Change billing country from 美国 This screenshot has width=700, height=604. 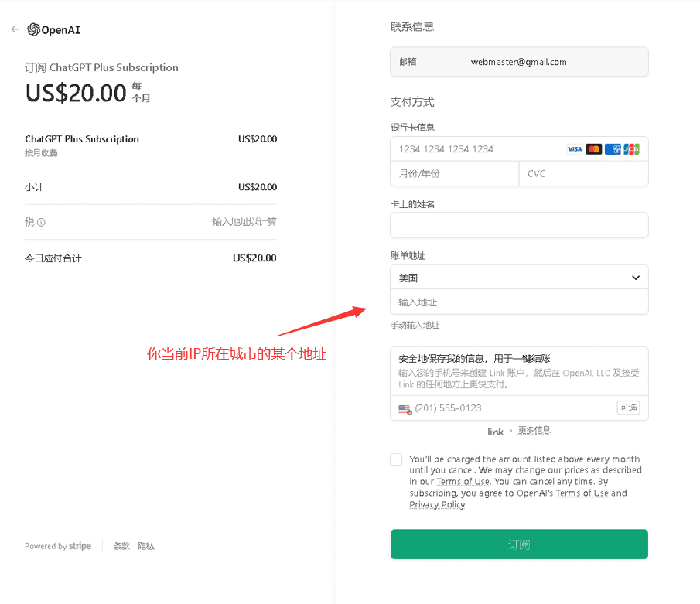519,277
